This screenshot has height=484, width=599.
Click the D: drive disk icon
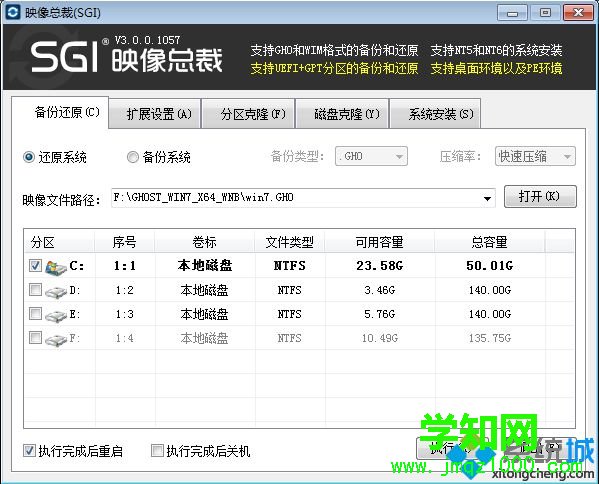[56, 292]
